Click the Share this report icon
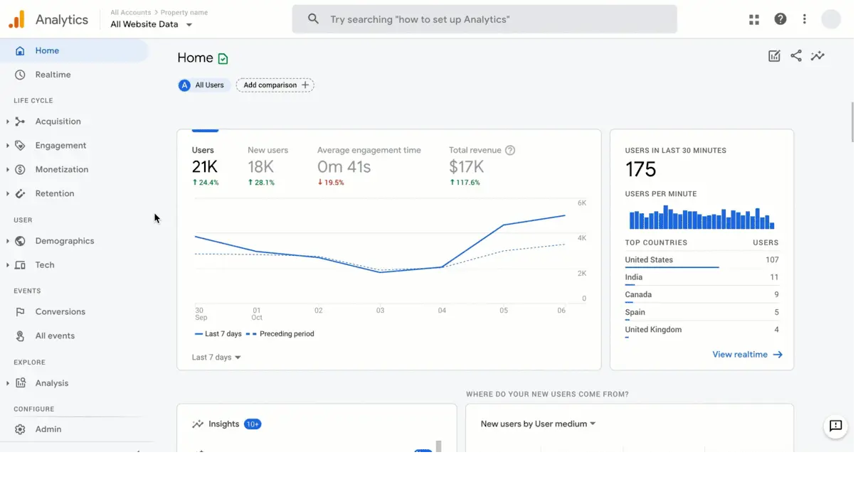The width and height of the screenshot is (868, 494). point(795,55)
